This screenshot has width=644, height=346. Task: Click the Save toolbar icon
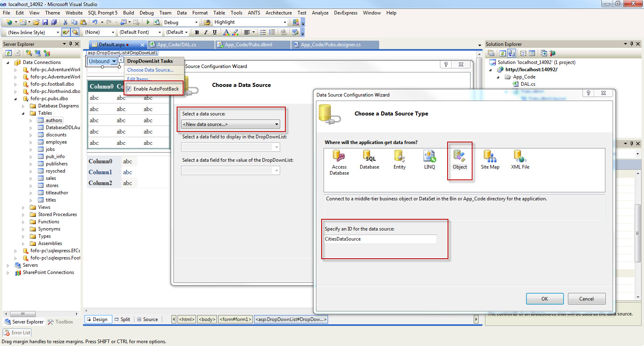(45, 22)
